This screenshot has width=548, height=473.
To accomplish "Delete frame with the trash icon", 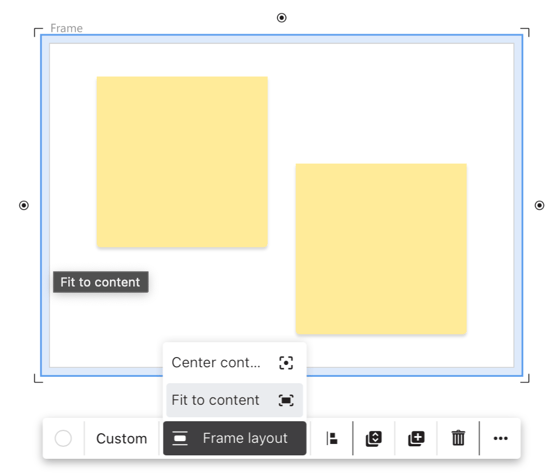I will tap(458, 438).
